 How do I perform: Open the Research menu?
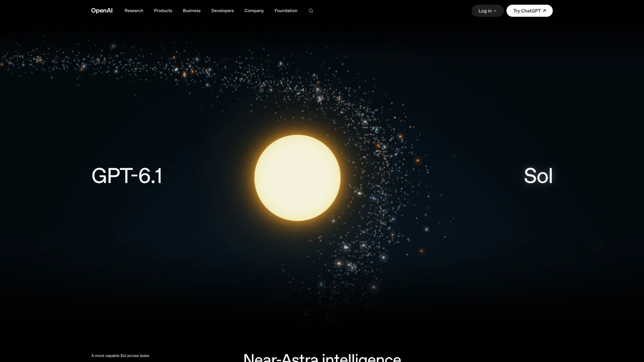[x=134, y=11]
